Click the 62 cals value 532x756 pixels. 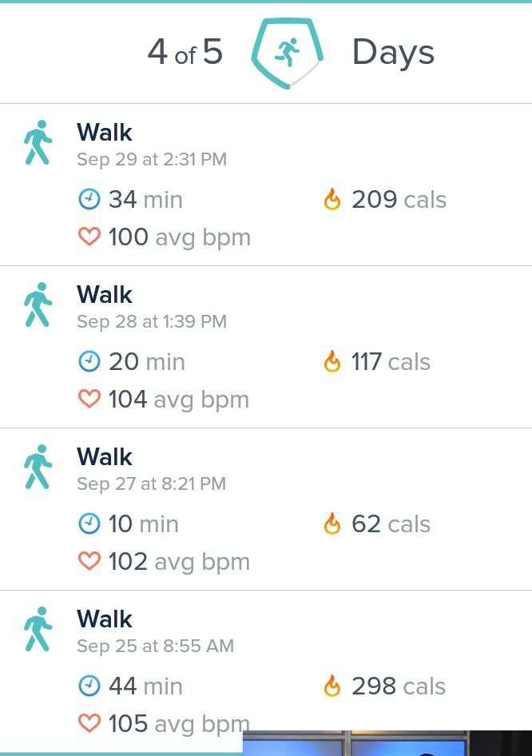click(390, 523)
